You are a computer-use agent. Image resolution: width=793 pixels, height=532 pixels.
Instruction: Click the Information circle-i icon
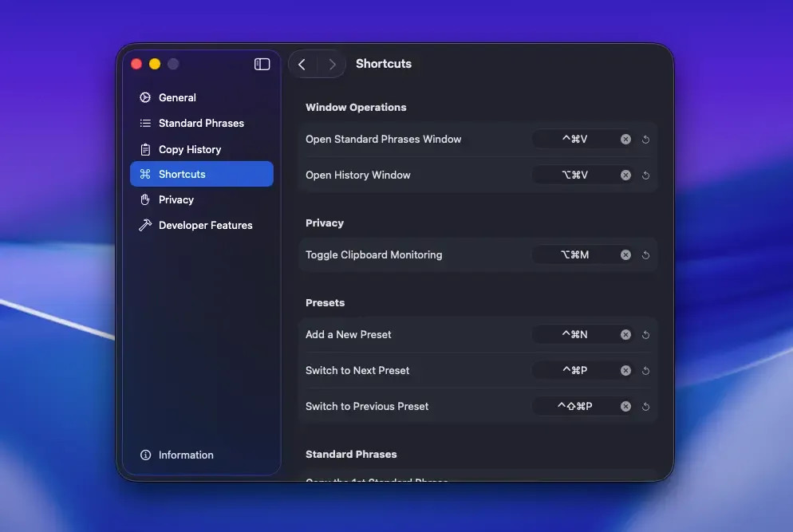pos(145,455)
